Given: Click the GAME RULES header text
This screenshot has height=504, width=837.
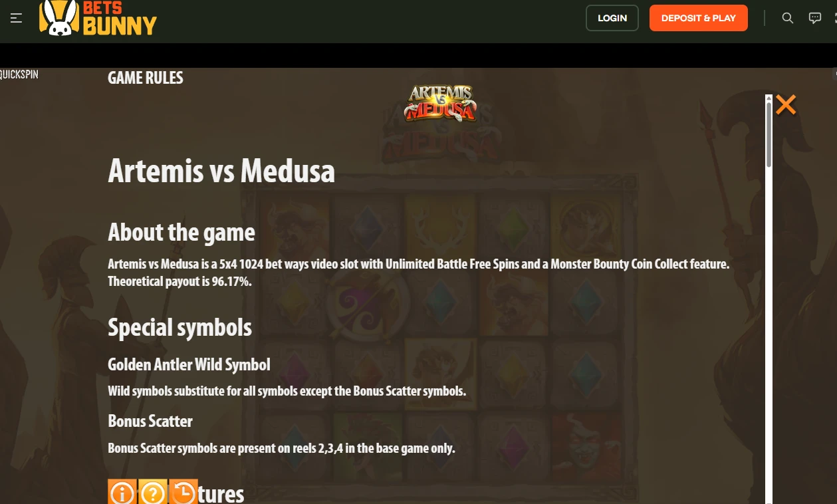Looking at the screenshot, I should point(146,78).
